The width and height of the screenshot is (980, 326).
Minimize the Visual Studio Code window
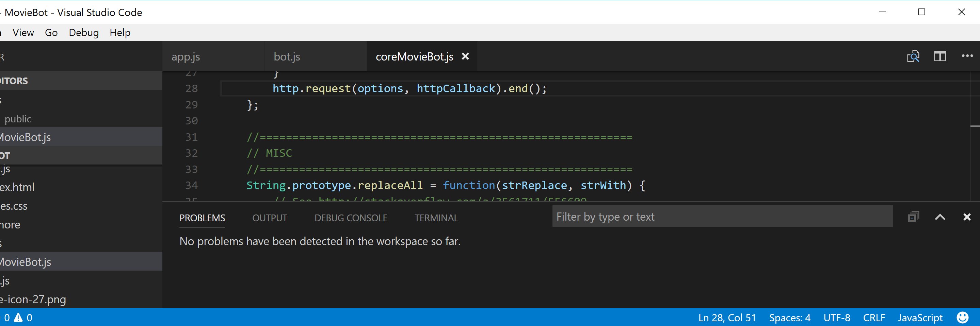point(883,12)
